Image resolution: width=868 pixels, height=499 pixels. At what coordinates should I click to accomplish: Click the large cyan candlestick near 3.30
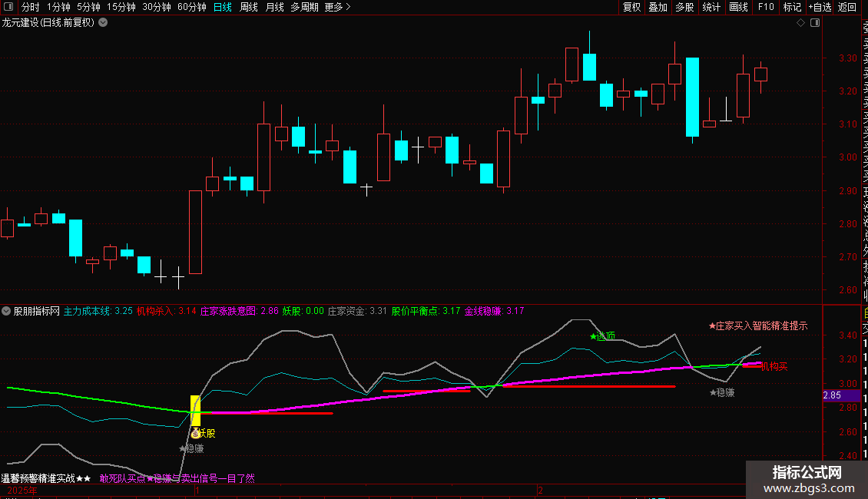[692, 97]
